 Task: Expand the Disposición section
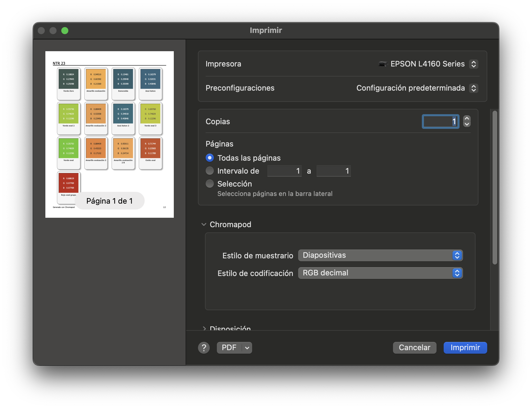click(204, 328)
